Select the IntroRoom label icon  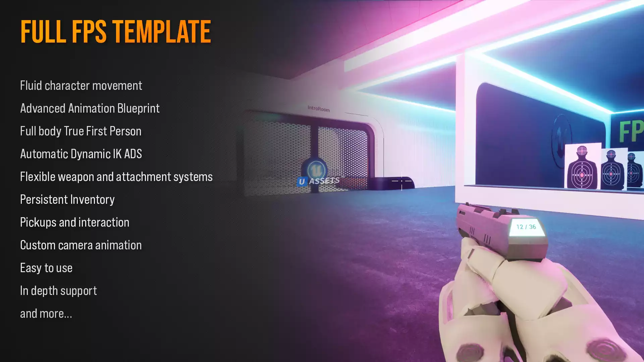tap(318, 109)
